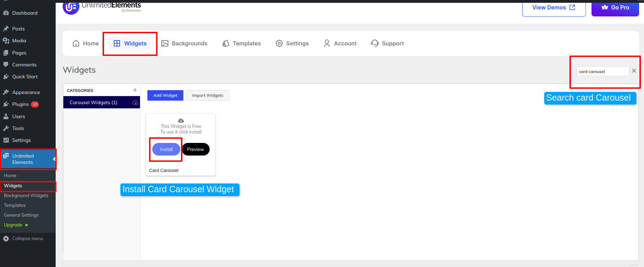Click the Go Pro crown button
This screenshot has height=267, width=644.
[615, 8]
